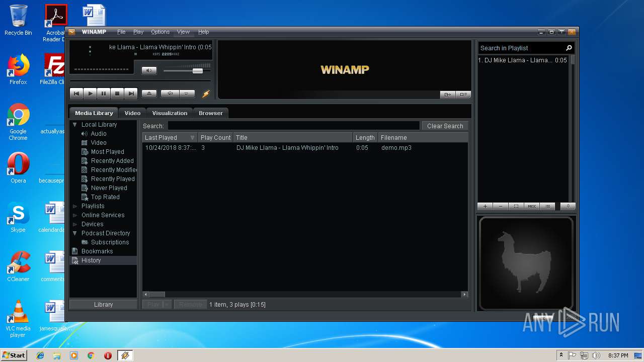Click the volume slider handle
The image size is (644, 362).
coord(197,71)
